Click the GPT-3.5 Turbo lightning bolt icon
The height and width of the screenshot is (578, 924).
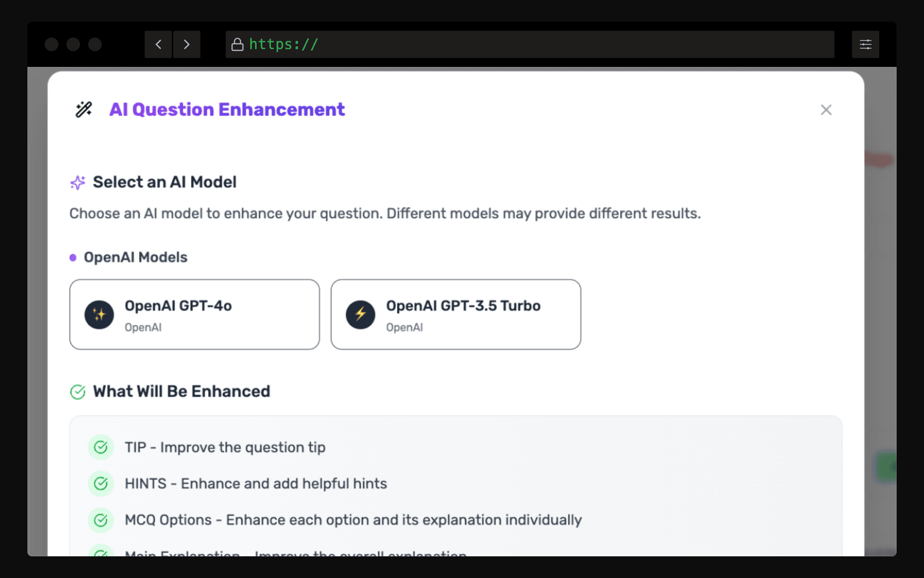(x=360, y=315)
